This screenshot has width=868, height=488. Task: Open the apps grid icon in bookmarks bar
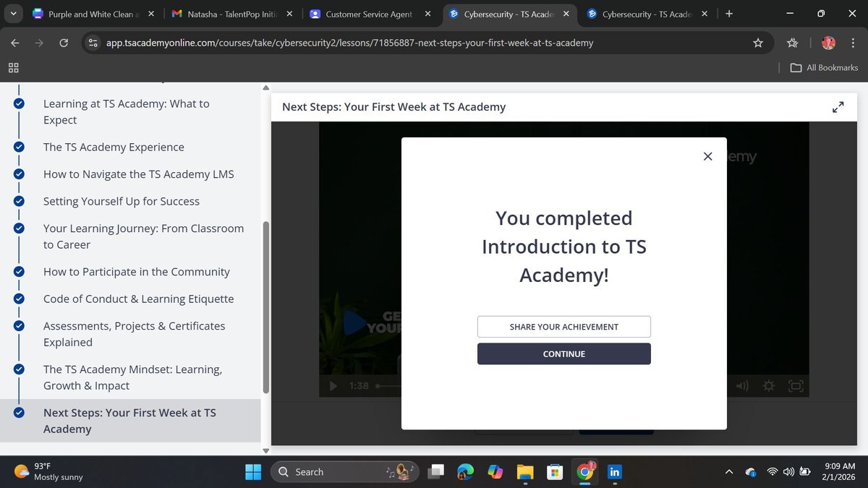pyautogui.click(x=14, y=67)
